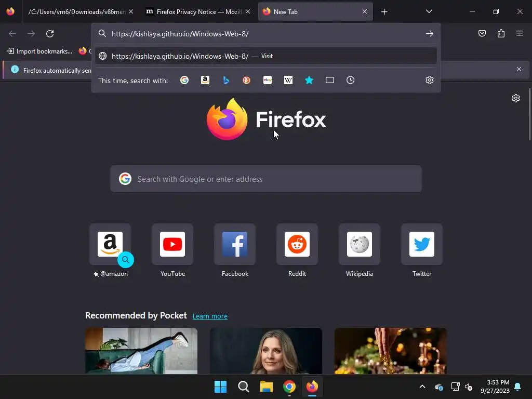Switch to the v86 Downloads file tab
The height and width of the screenshot is (399, 532).
(x=76, y=12)
